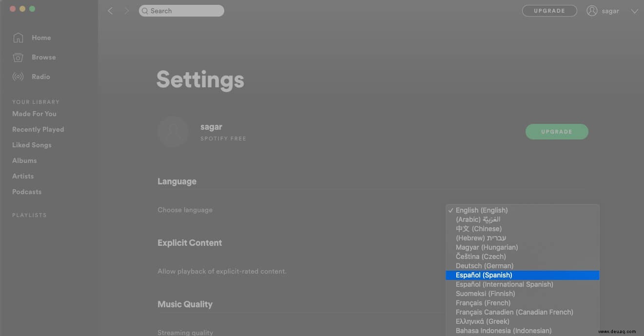This screenshot has height=336, width=644.
Task: Click the YOUR LIBRARY sidebar header
Action: pyautogui.click(x=36, y=102)
